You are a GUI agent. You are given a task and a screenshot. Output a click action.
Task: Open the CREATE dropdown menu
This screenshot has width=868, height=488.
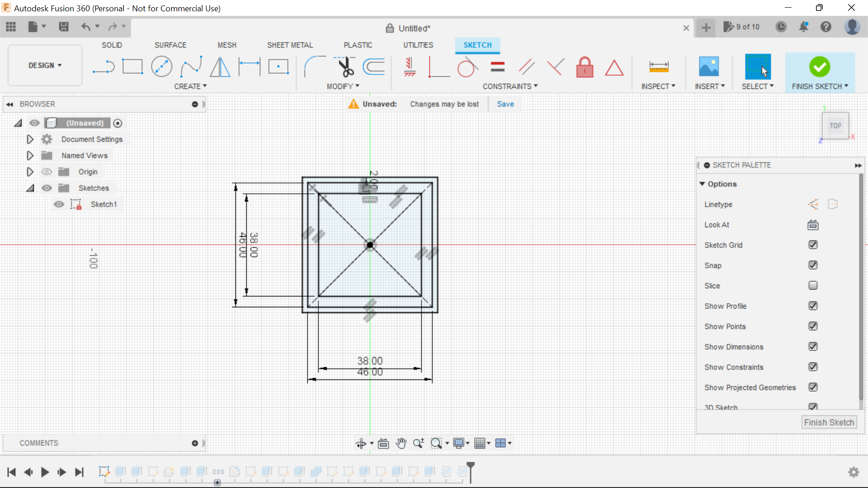[190, 86]
